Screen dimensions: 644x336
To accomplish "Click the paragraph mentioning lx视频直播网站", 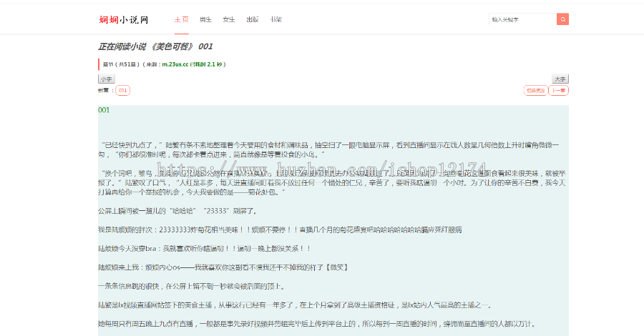I will [x=295, y=305].
